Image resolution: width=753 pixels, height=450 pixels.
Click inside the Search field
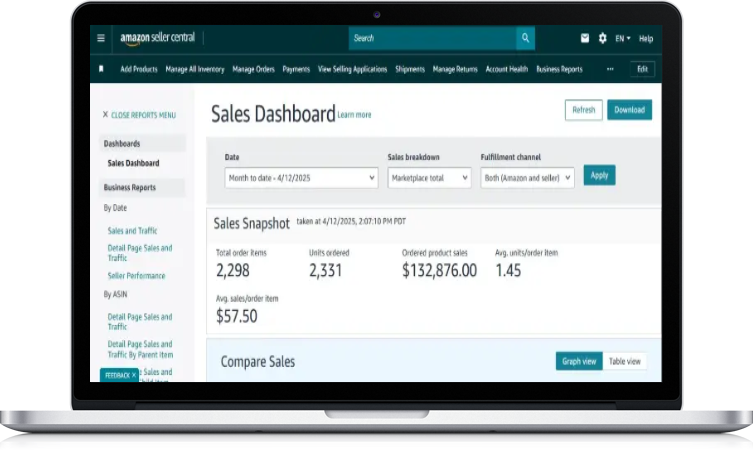432,38
